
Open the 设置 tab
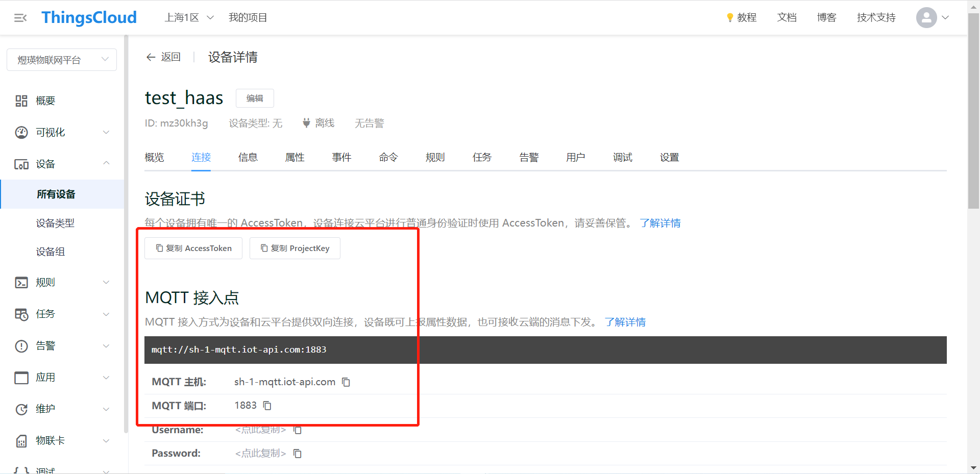click(670, 158)
